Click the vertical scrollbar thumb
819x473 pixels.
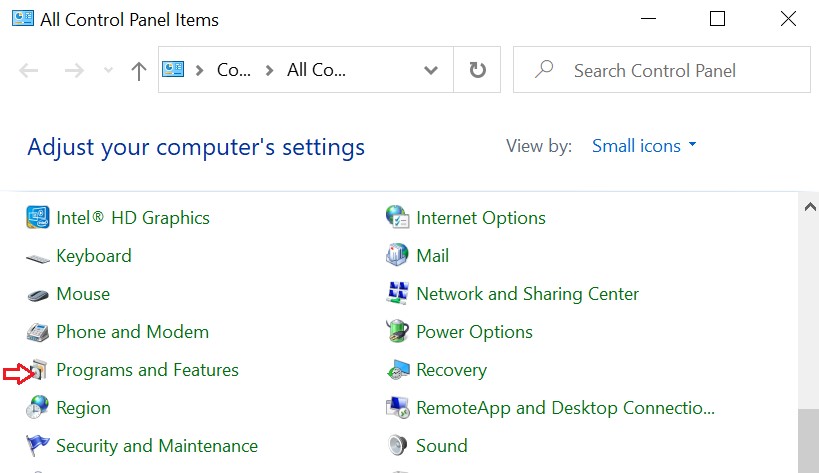(x=809, y=441)
